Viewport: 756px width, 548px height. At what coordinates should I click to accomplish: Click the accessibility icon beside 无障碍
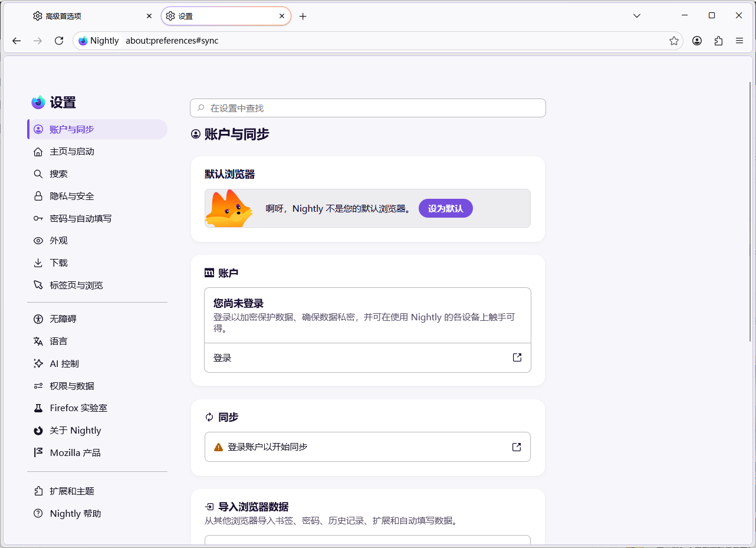coord(38,319)
